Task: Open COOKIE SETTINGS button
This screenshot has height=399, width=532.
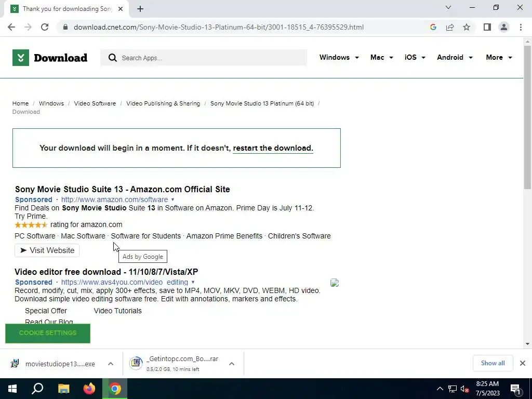Action: 48,333
